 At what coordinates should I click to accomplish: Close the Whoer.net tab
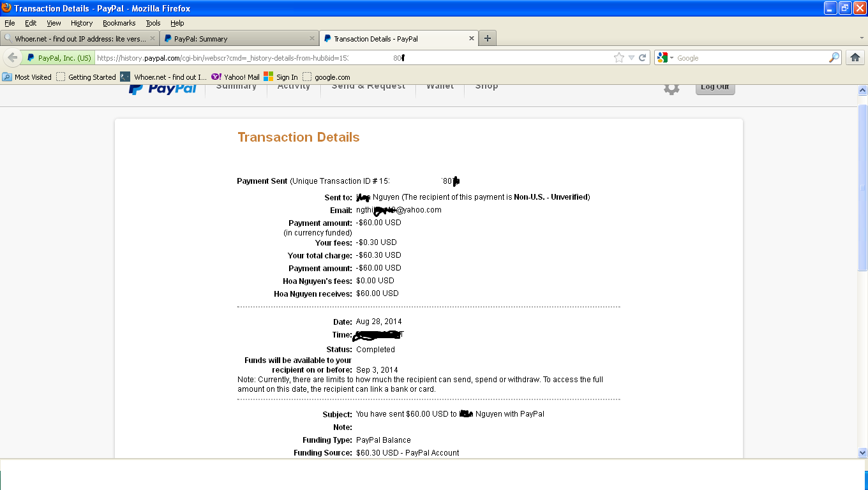click(x=152, y=38)
